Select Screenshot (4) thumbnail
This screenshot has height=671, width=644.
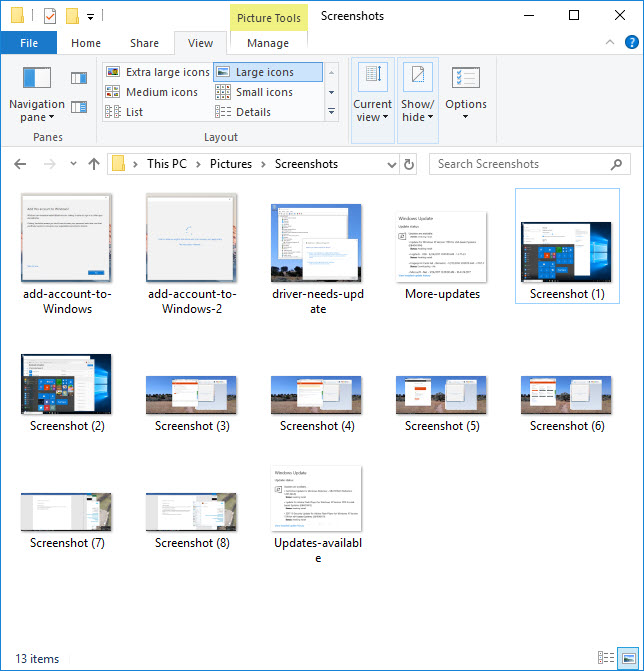[316, 395]
